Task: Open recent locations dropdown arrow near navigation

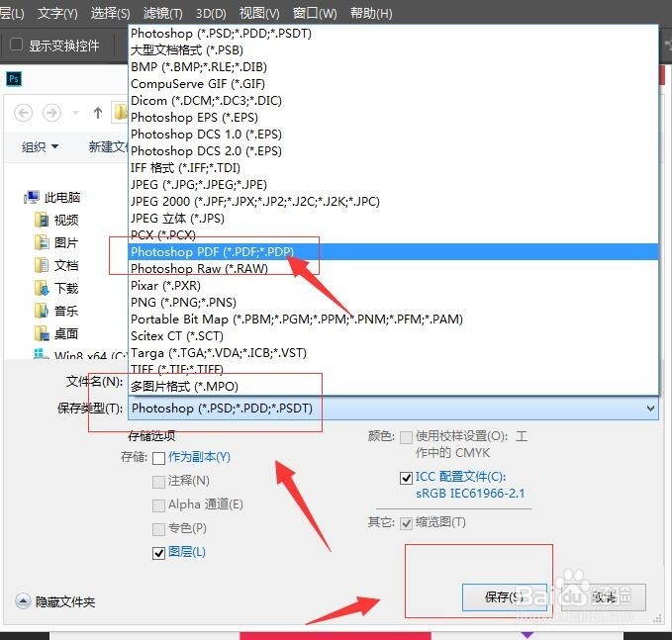Action: tap(75, 113)
